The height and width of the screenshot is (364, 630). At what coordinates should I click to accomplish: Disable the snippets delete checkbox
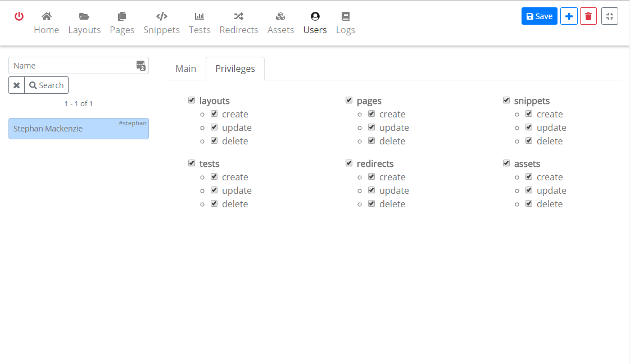pyautogui.click(x=529, y=140)
